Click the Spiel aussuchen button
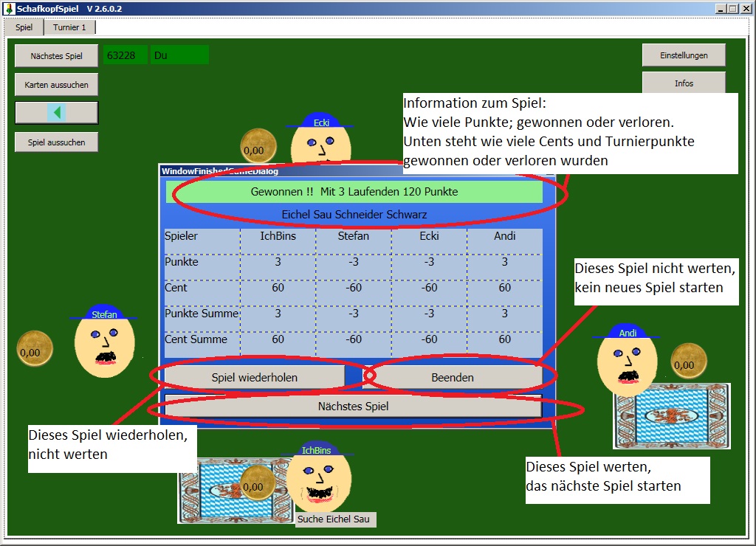Screen dimensions: 756x546 coord(56,142)
